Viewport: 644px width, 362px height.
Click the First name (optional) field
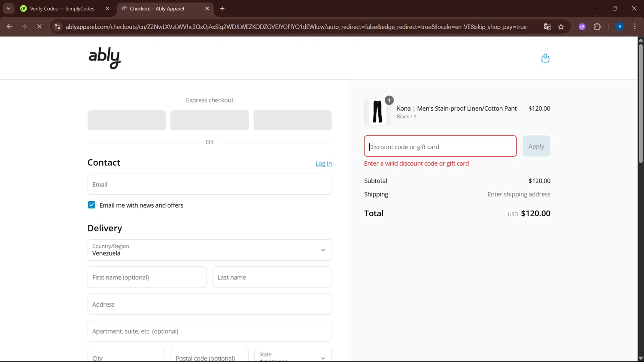[147, 277]
